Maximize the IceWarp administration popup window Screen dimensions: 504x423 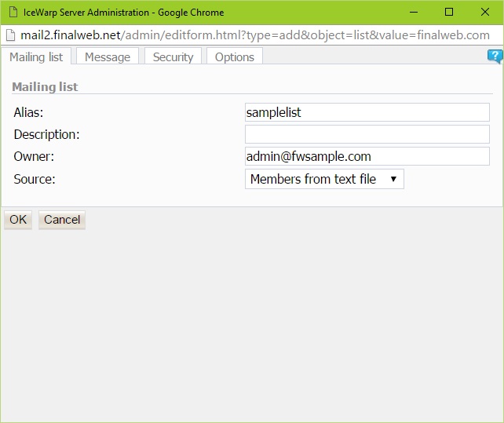[449, 12]
